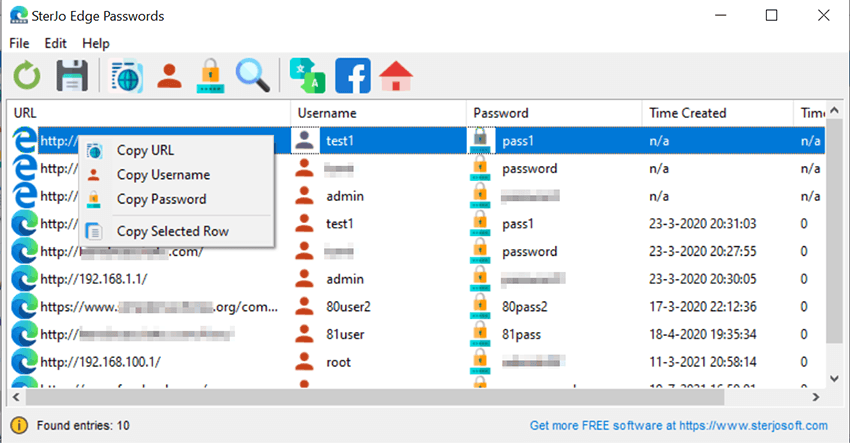The image size is (850, 443).
Task: Click the root username cell
Action: [x=338, y=362]
